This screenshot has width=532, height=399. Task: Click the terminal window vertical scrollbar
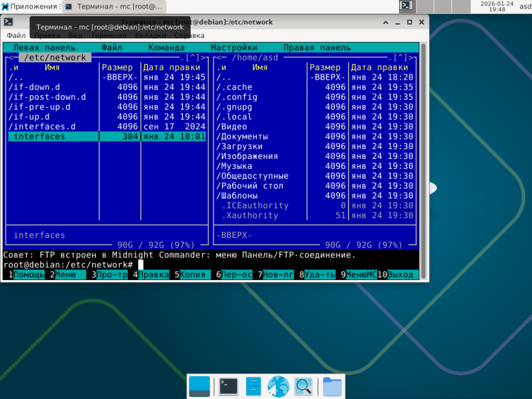[x=423, y=161]
